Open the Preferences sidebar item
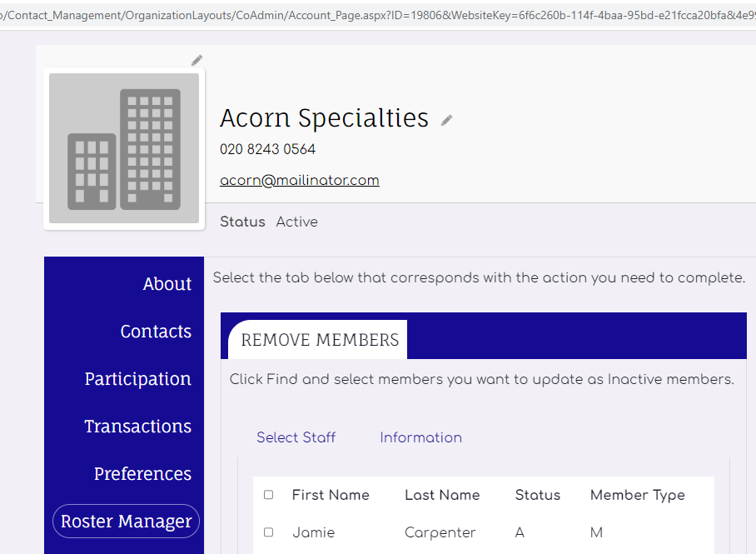The height and width of the screenshot is (554, 756). 142,474
